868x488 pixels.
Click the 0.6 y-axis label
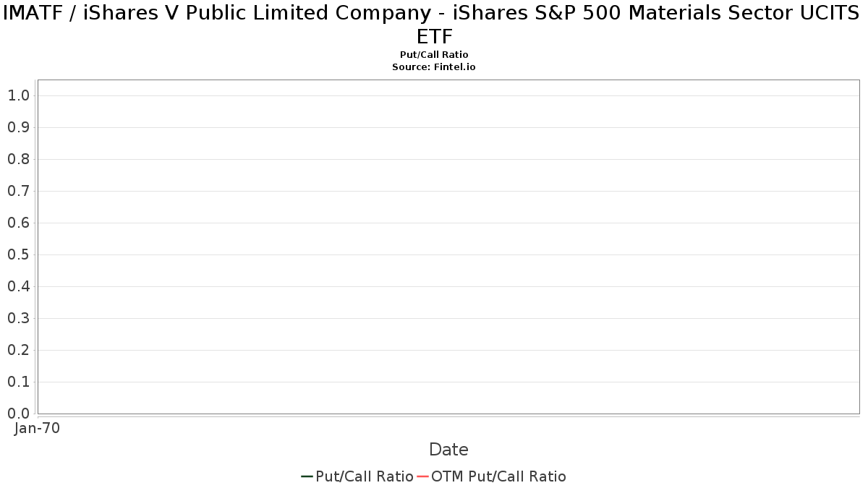18,223
